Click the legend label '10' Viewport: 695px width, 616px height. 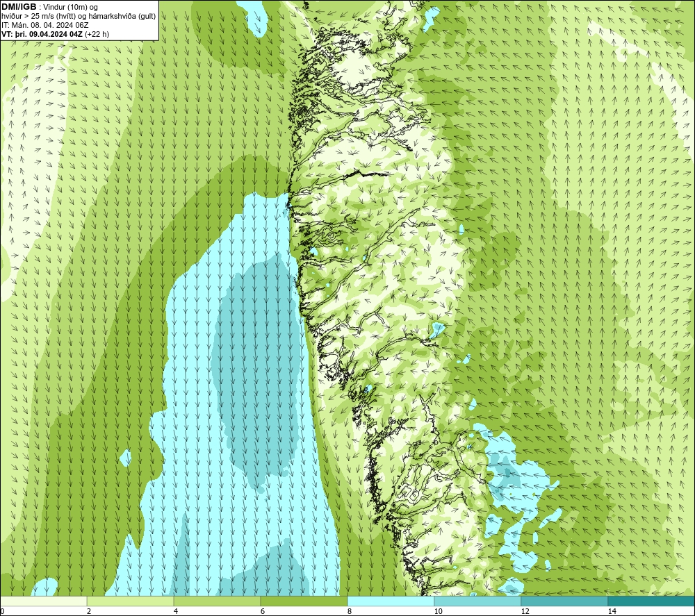(438, 611)
